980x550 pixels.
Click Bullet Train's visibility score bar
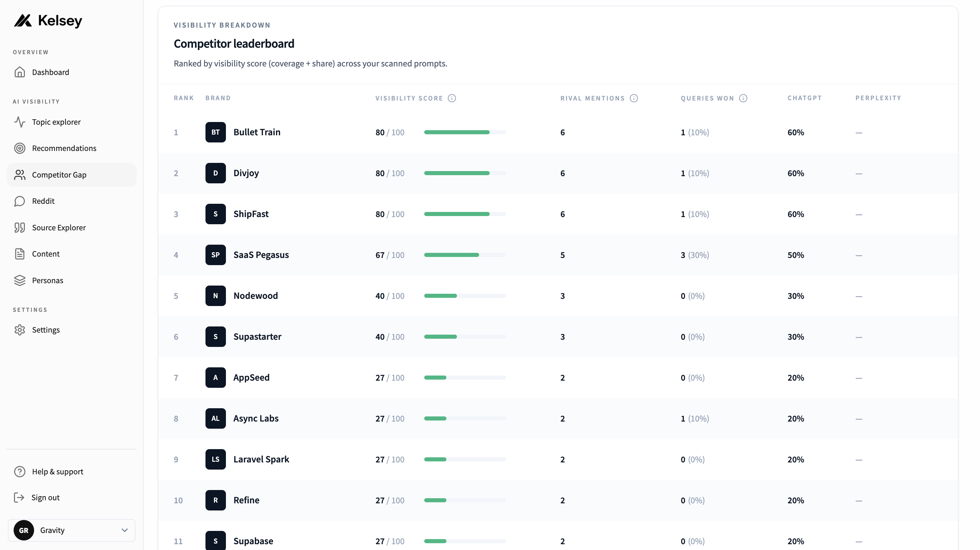(465, 132)
